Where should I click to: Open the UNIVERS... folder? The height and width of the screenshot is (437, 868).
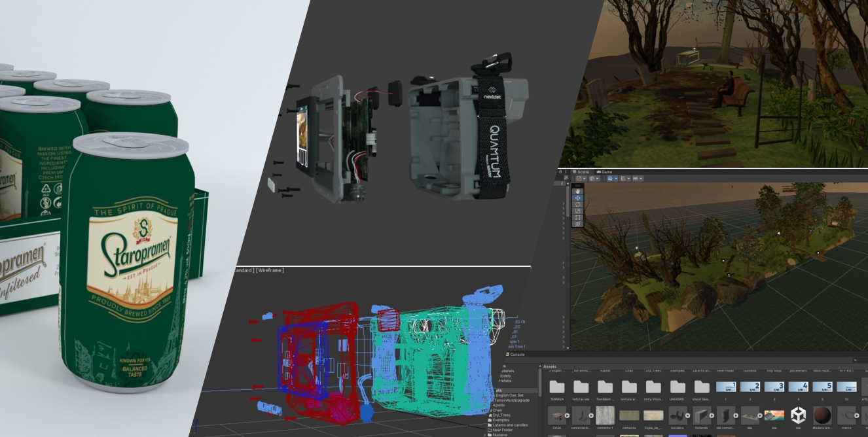678,389
